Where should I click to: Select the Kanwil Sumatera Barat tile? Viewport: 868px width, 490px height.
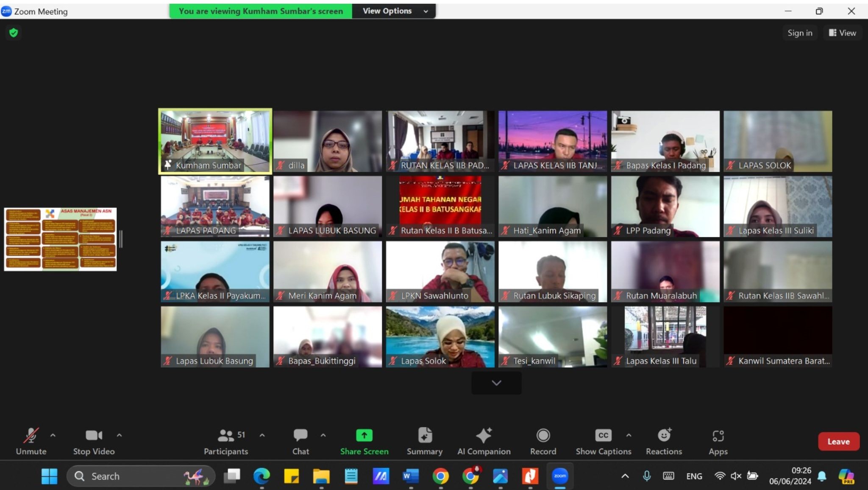[x=778, y=337]
